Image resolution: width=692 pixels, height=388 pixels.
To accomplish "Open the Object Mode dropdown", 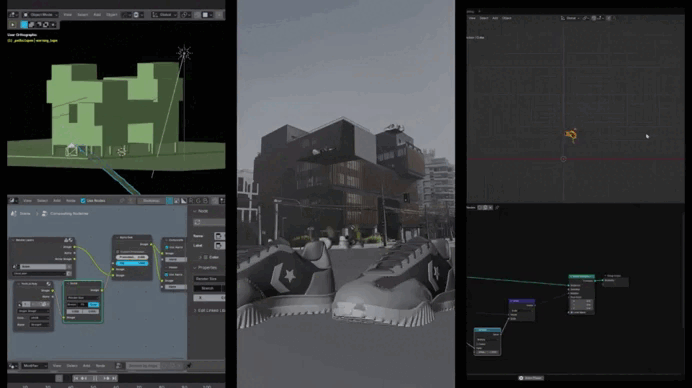I will pos(40,15).
